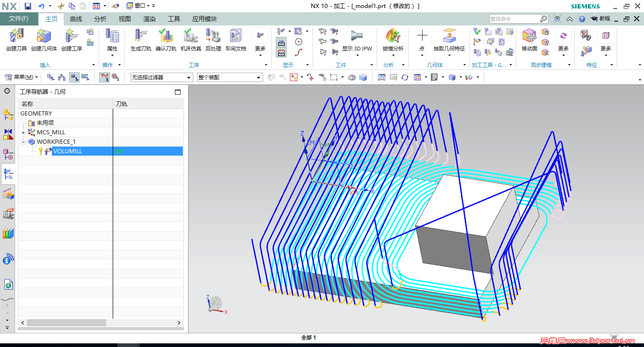Toggle Geometry View in navigator toolbar
Screen dimensions: 644x347
74,77
